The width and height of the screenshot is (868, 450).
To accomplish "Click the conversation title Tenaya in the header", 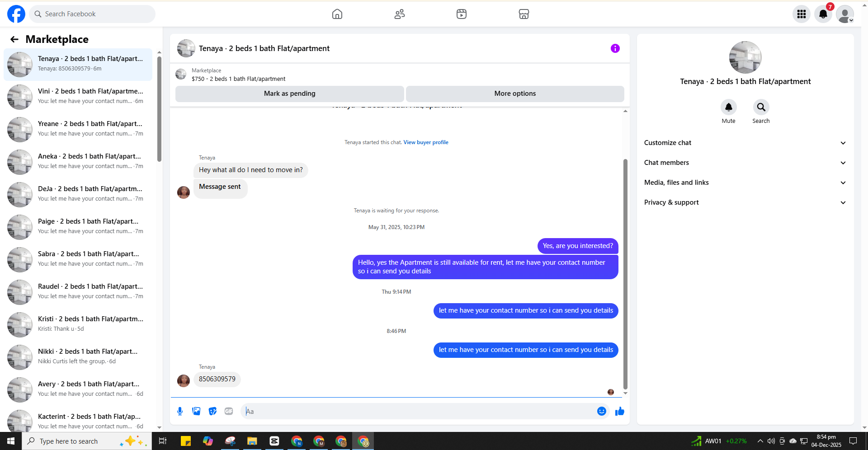I will pyautogui.click(x=264, y=48).
